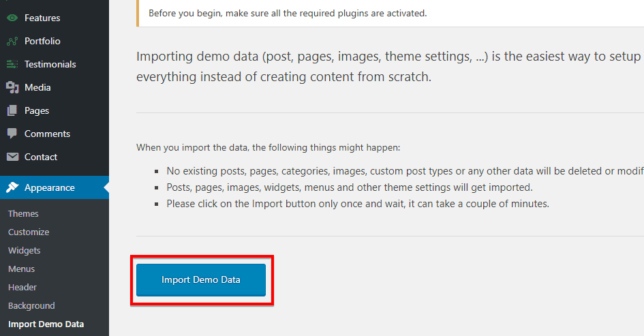Image resolution: width=644 pixels, height=336 pixels.
Task: Open the Background settings submenu item
Action: (x=31, y=305)
